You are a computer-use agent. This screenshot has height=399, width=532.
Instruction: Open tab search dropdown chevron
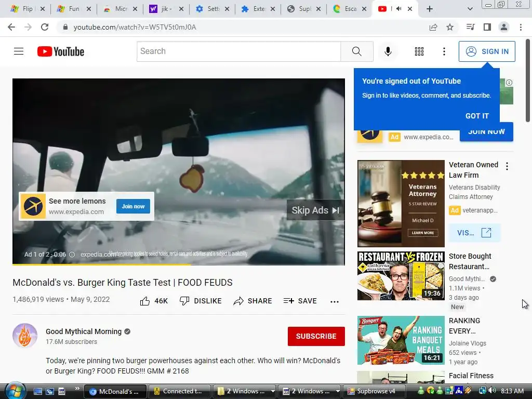pos(470,9)
